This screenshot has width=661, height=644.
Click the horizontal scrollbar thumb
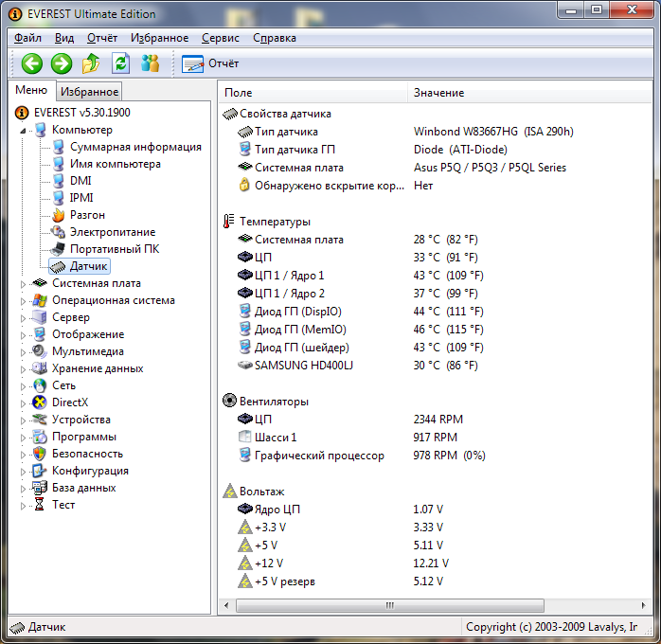(390, 606)
